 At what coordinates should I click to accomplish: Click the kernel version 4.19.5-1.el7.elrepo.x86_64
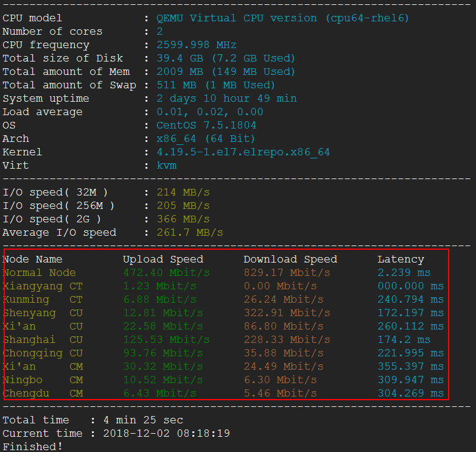click(243, 152)
